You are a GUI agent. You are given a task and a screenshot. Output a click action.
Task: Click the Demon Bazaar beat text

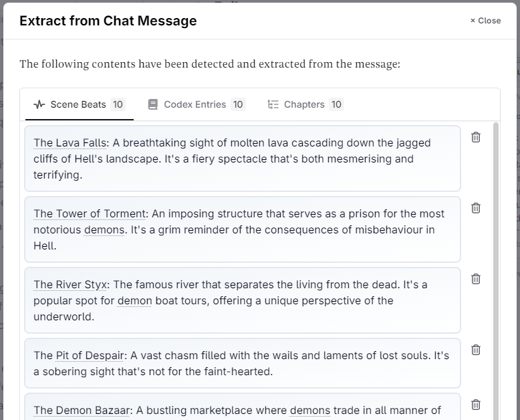pyautogui.click(x=242, y=410)
